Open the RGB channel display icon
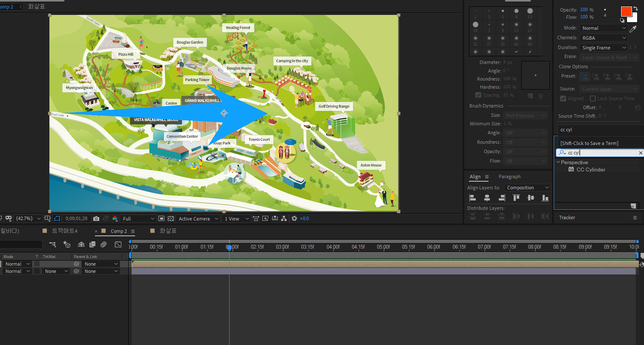Viewport: 644px width, 345px height. (115, 218)
